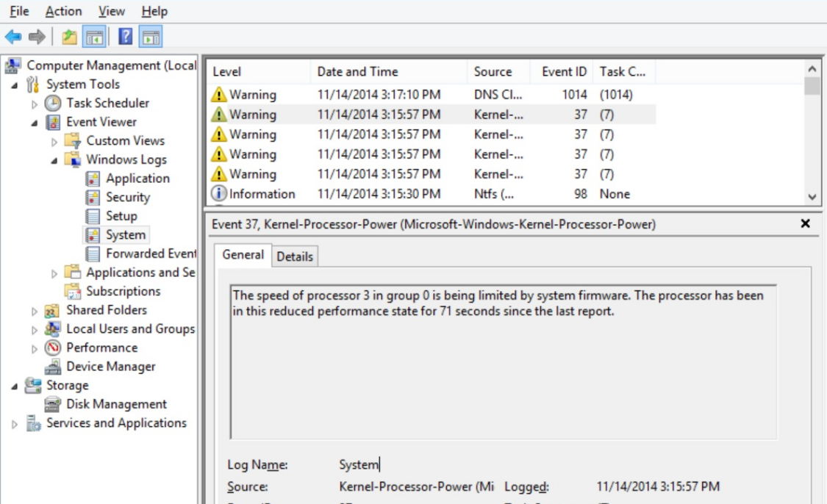Switch to the Details tab
Image resolution: width=827 pixels, height=504 pixels.
tap(295, 256)
